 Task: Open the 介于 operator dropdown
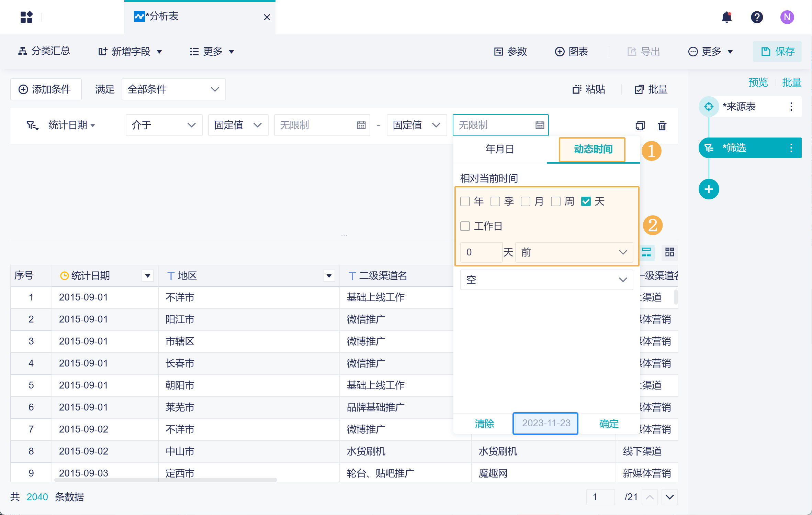(164, 125)
